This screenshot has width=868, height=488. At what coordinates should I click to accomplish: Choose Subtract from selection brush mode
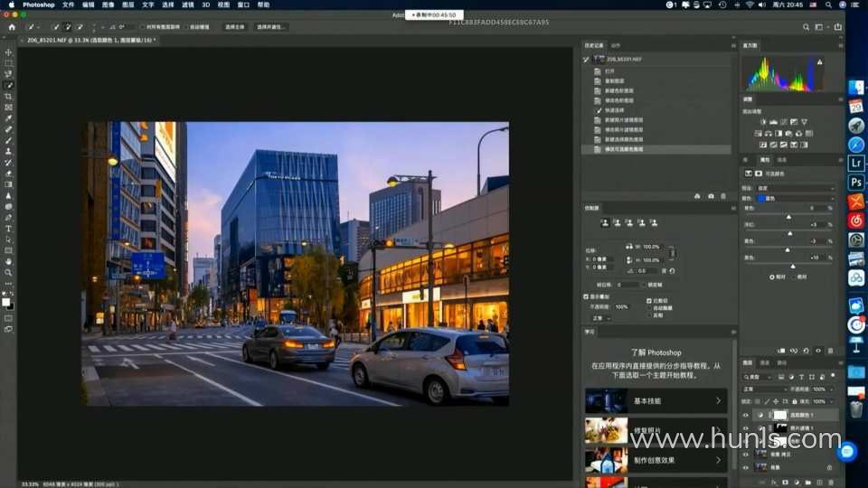(x=80, y=26)
